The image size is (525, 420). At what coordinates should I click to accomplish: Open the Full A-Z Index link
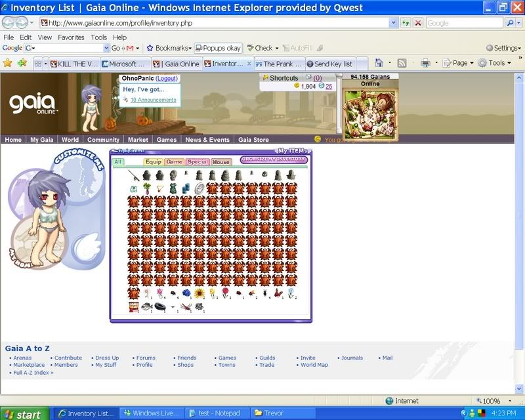(33, 373)
